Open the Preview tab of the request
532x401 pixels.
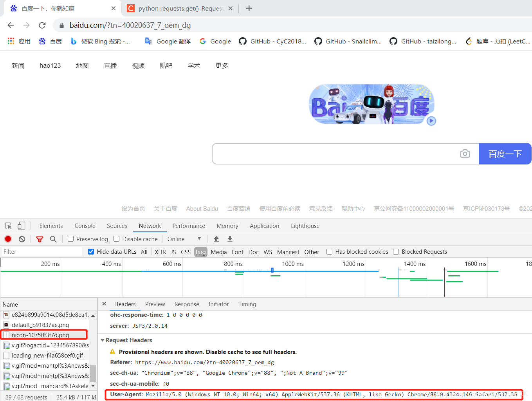(x=155, y=304)
